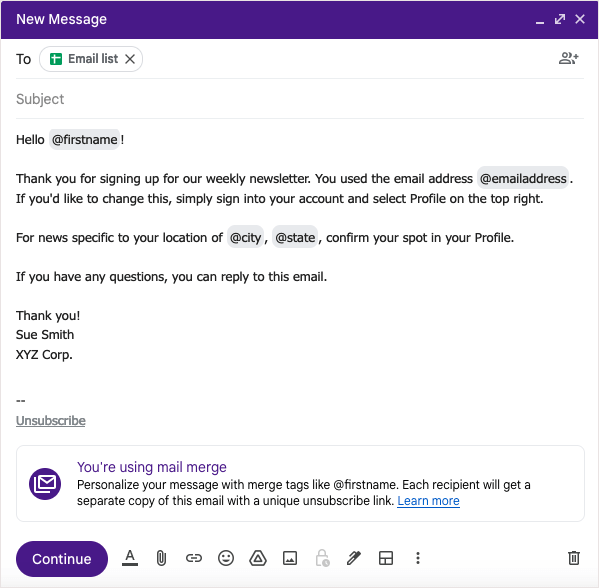
Task: Select the @firstname merge tag
Action: [84, 140]
